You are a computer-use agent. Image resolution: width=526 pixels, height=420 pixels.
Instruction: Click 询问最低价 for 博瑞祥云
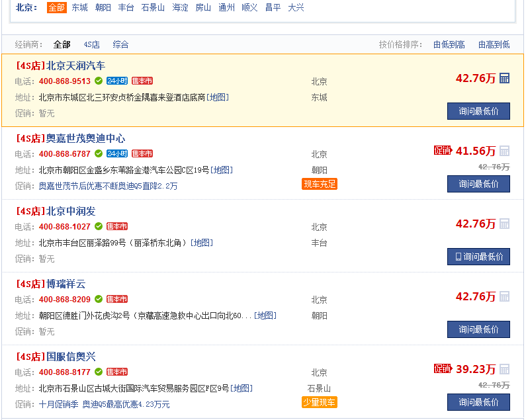pos(479,329)
